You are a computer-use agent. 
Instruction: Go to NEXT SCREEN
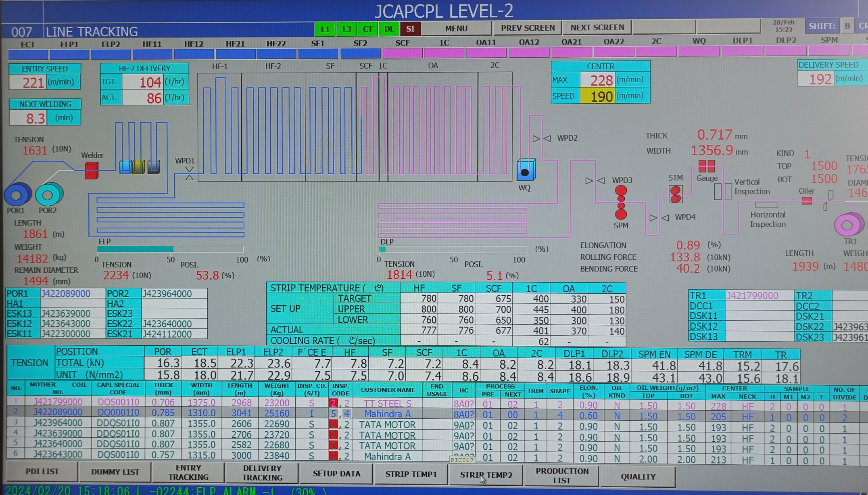[x=597, y=27]
